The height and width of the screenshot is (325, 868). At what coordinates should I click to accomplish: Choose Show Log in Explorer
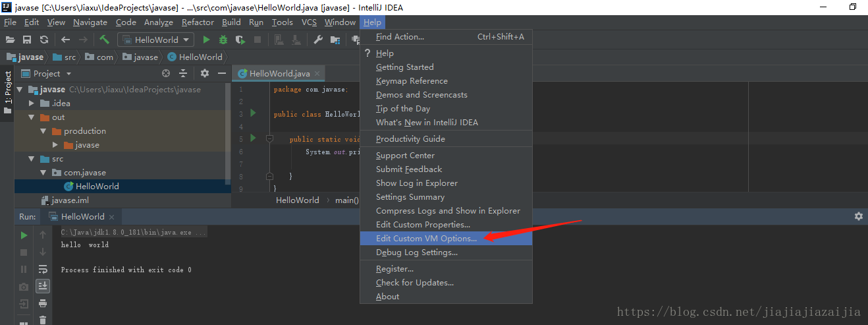(x=446, y=183)
